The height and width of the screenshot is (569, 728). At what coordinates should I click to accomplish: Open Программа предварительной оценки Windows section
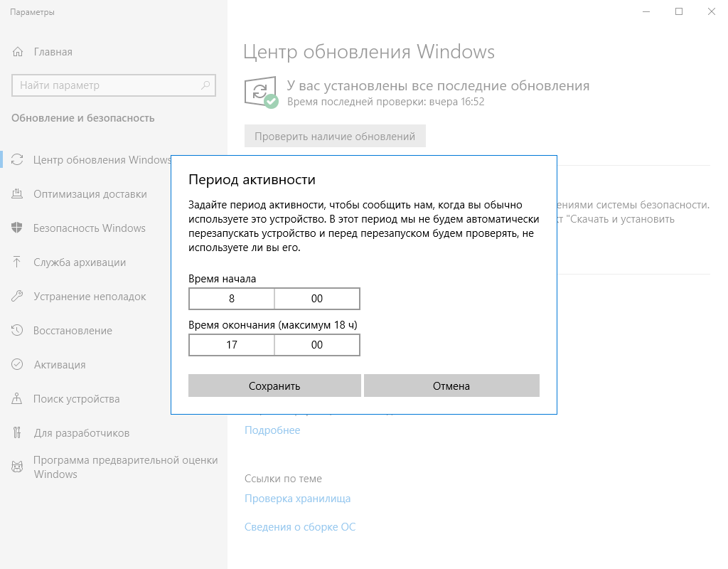coord(125,467)
